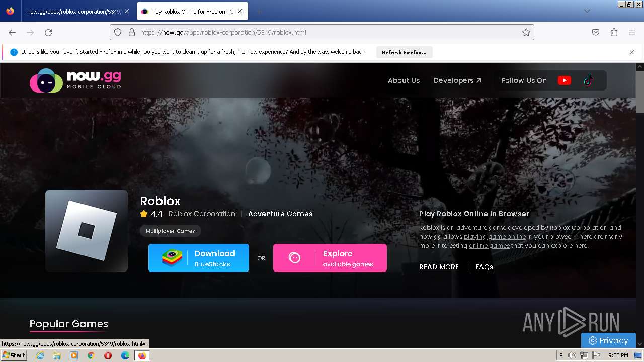644x362 pixels.
Task: Click the 9:58 PM taskbar clock
Action: pyautogui.click(x=618, y=355)
